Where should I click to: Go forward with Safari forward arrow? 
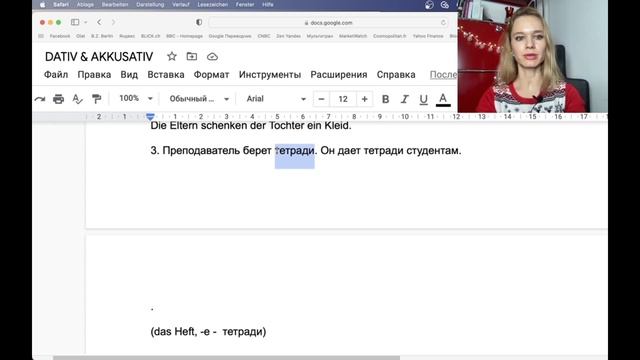point(113,22)
